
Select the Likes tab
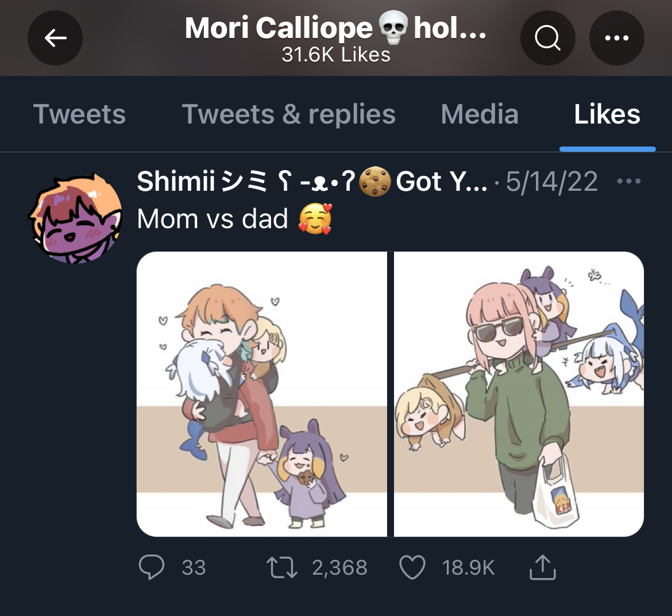(607, 114)
